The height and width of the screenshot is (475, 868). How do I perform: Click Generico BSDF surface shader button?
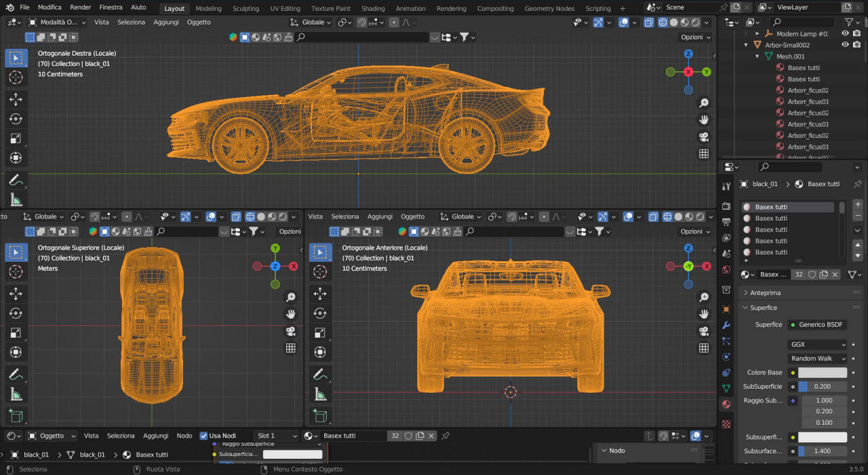click(817, 324)
